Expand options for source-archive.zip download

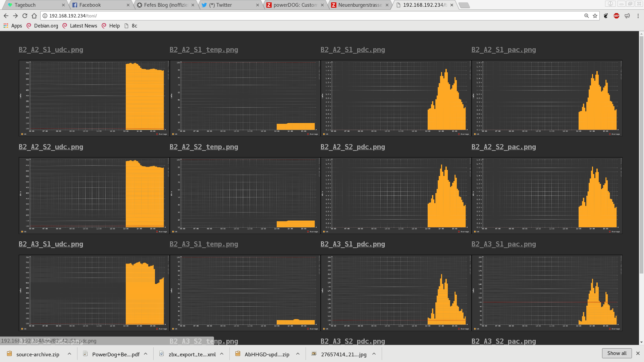[69, 354]
